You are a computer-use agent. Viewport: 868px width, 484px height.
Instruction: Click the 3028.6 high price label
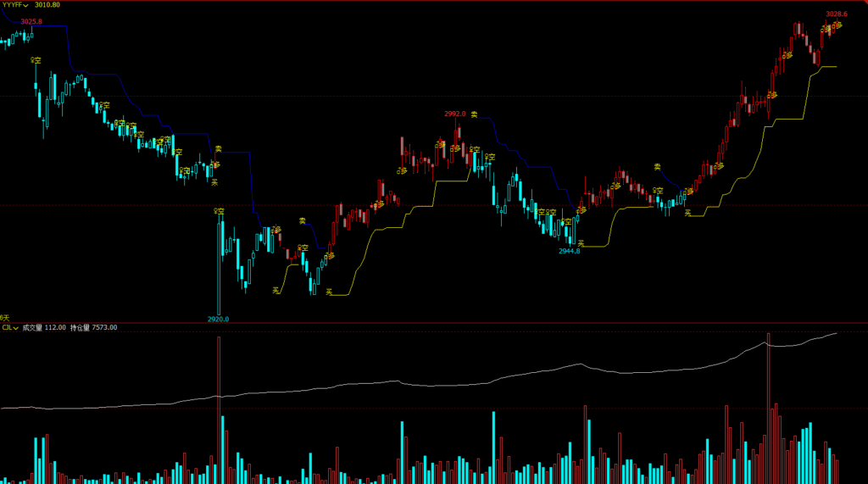coord(837,14)
